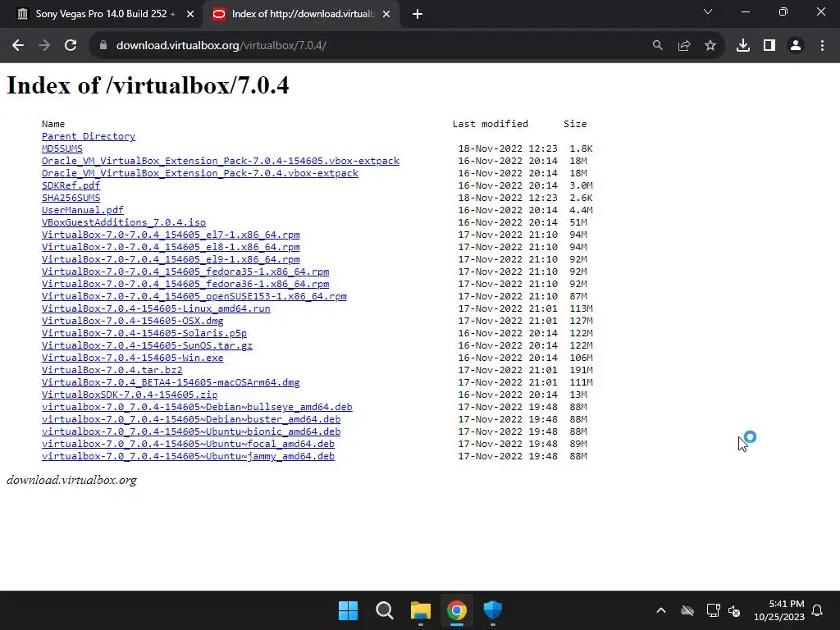The height and width of the screenshot is (630, 840).
Task: Download the Ubuntu~bionic_amd64.deb package
Action: pyautogui.click(x=191, y=431)
